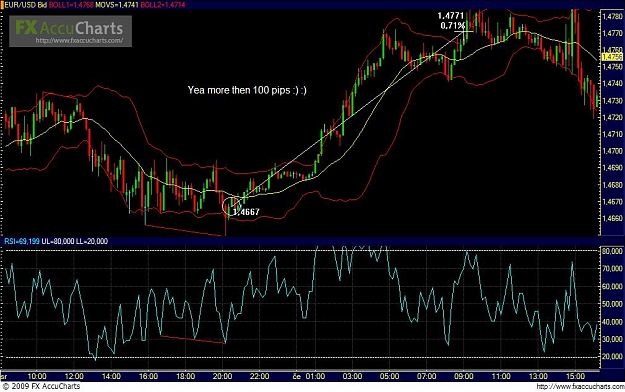Click the 16:00 time axis label
625x392 pixels.
coord(148,376)
